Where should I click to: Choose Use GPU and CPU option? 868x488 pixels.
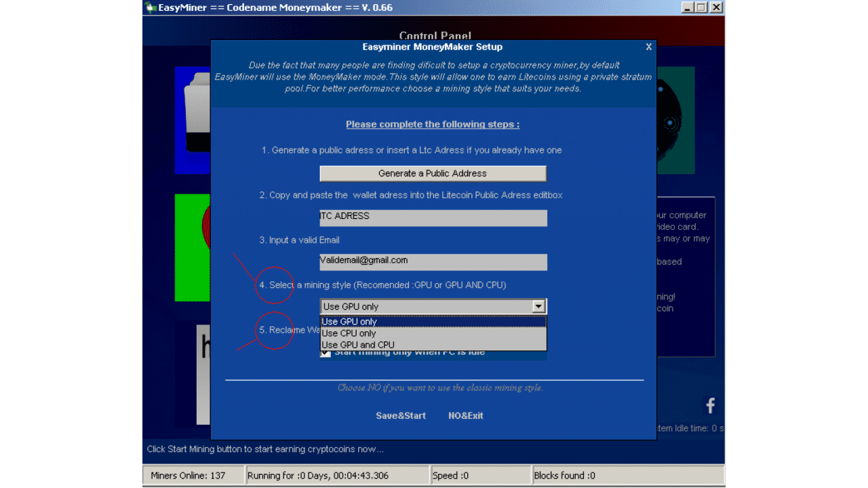pos(433,345)
